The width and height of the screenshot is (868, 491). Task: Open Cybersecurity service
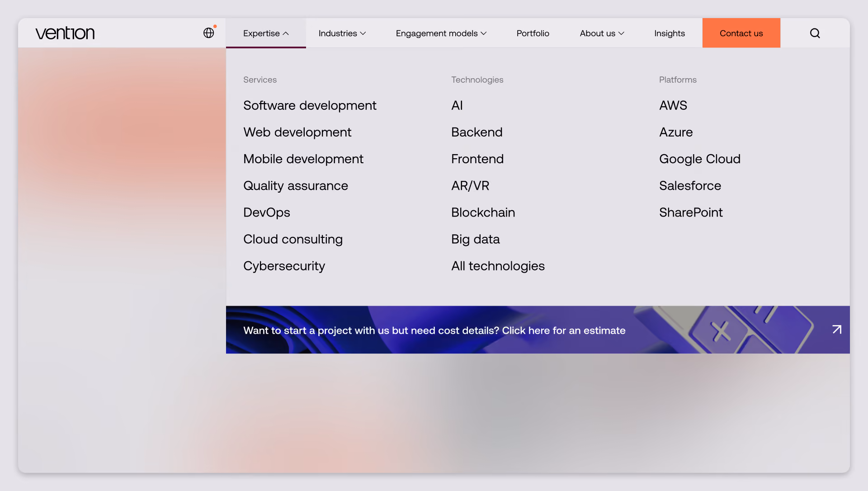coord(284,266)
